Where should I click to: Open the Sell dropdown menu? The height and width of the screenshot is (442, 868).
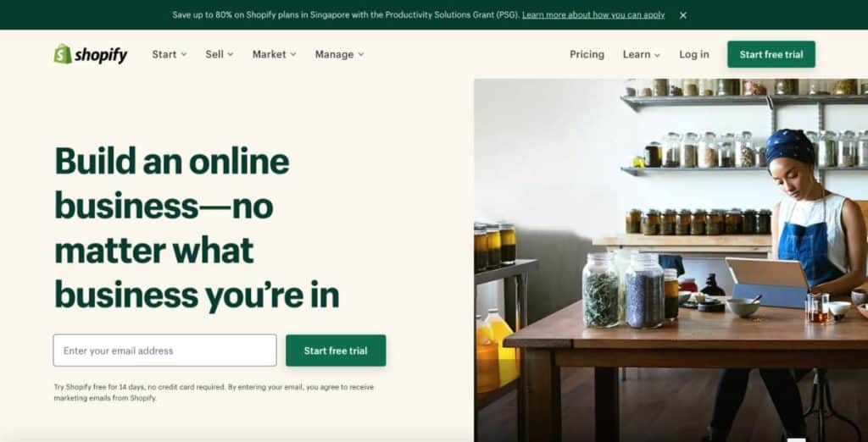coord(220,54)
